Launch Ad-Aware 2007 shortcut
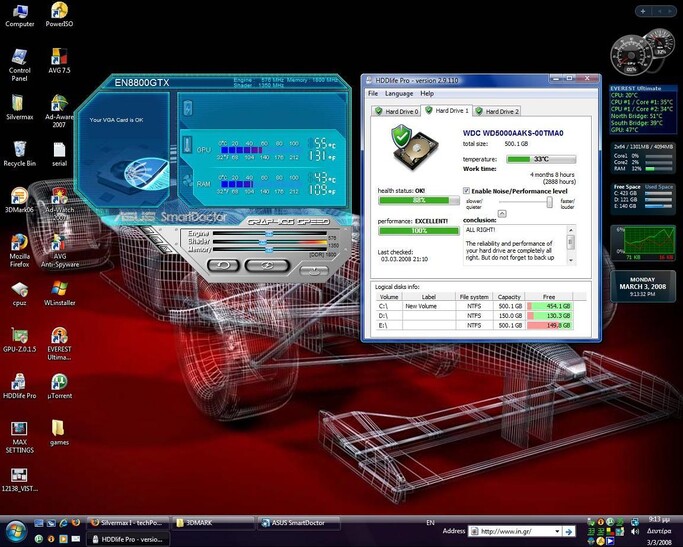The width and height of the screenshot is (683, 547). tap(59, 111)
